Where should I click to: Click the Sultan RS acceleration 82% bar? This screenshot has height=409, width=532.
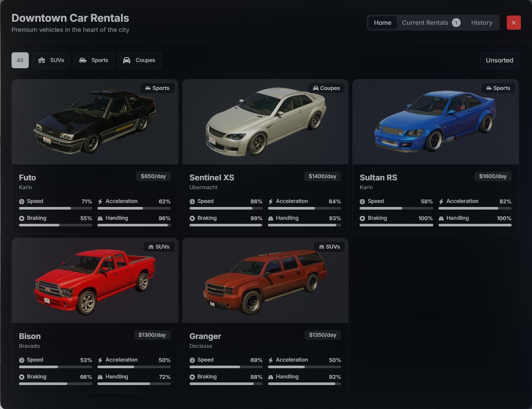[x=475, y=208]
